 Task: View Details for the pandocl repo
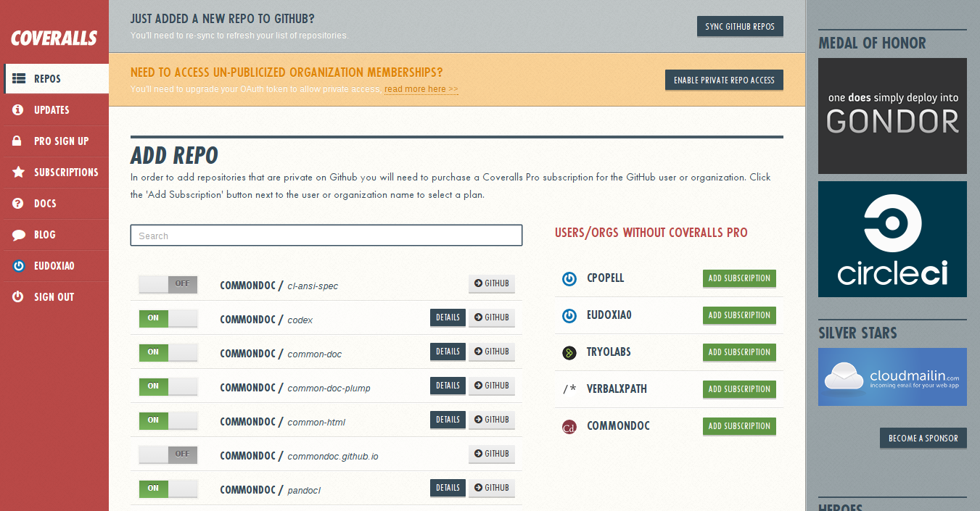pos(448,488)
